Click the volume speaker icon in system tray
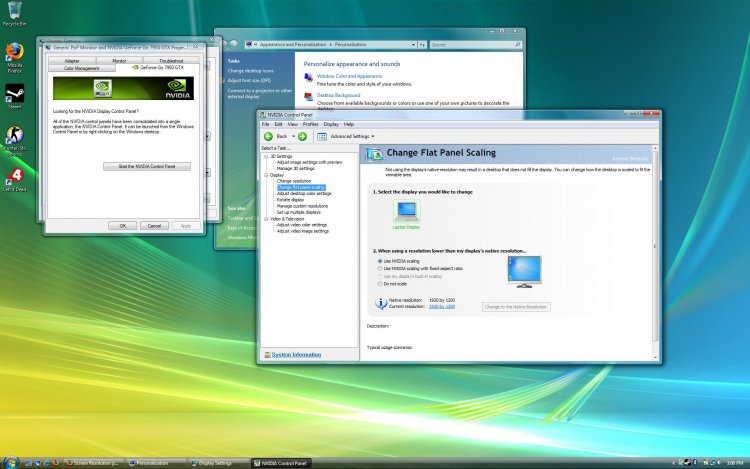Image resolution: width=750 pixels, height=469 pixels. [x=719, y=462]
